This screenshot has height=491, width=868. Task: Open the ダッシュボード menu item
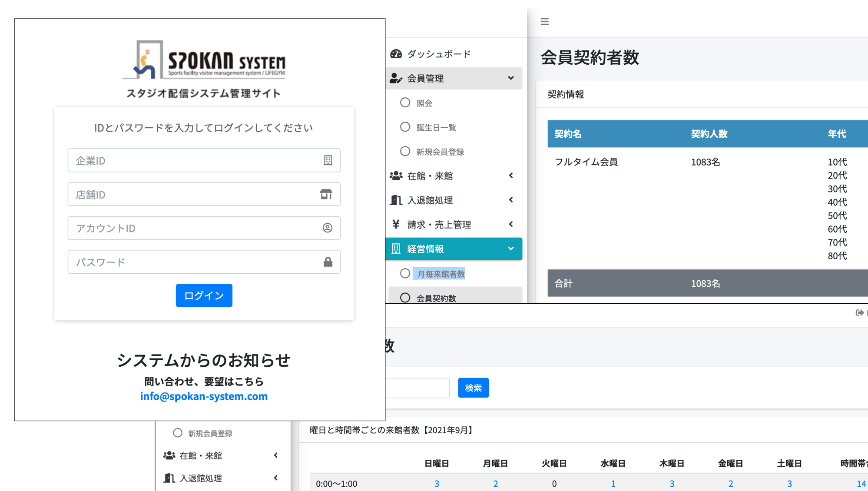point(439,54)
